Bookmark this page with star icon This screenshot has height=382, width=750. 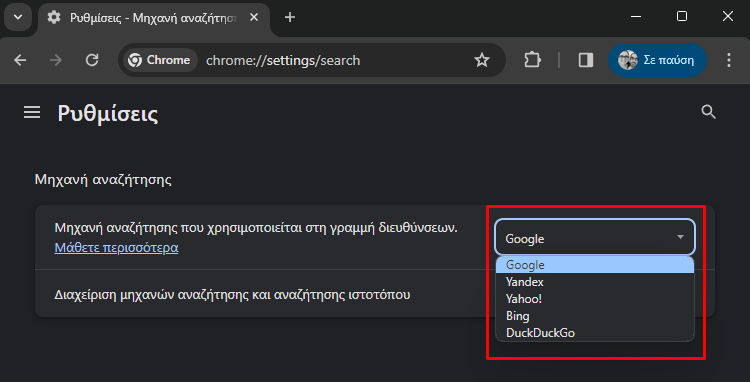(482, 60)
